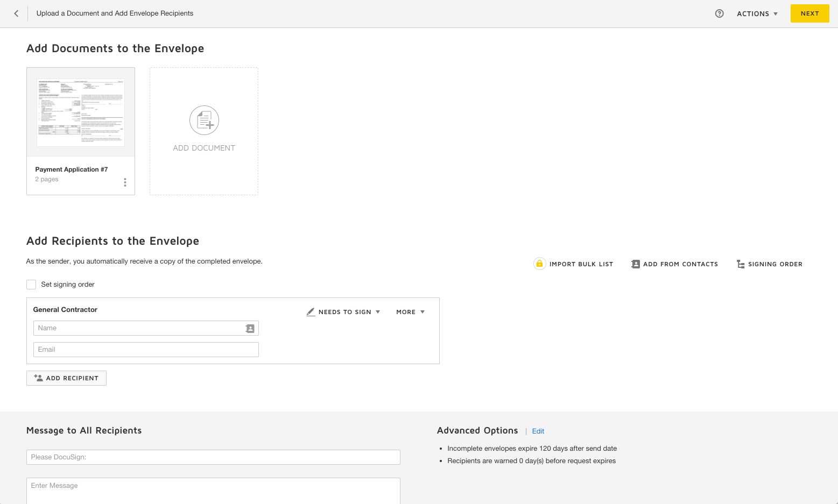This screenshot has width=838, height=504.
Task: Click the Add Recipient button
Action: click(66, 378)
